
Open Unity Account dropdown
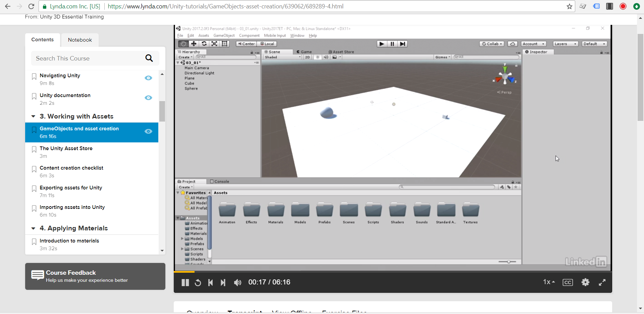tap(534, 44)
